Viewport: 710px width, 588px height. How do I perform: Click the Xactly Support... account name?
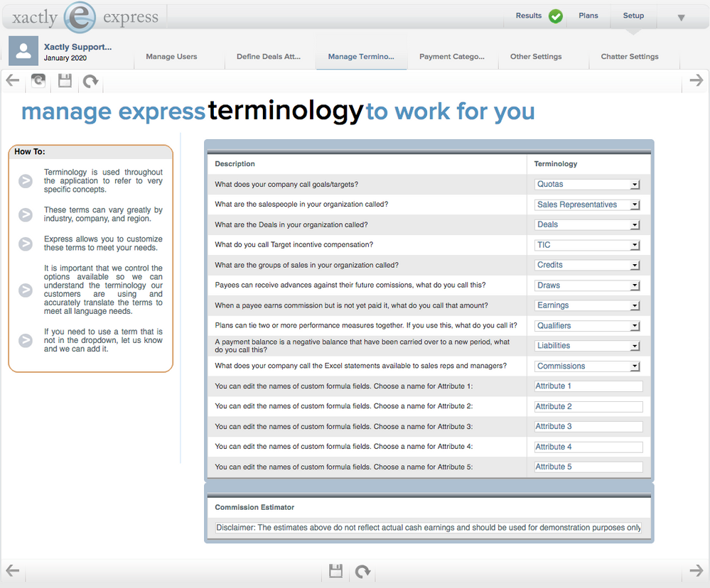pos(77,47)
